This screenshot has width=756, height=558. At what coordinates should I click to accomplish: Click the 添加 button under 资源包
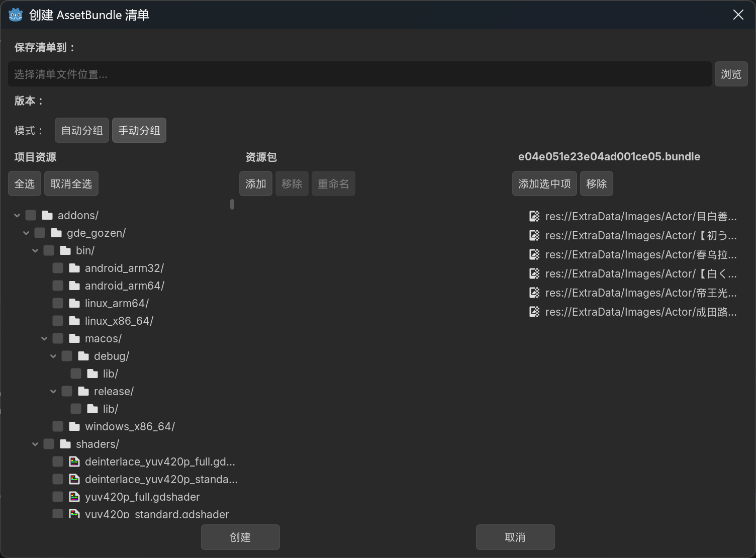pyautogui.click(x=256, y=184)
